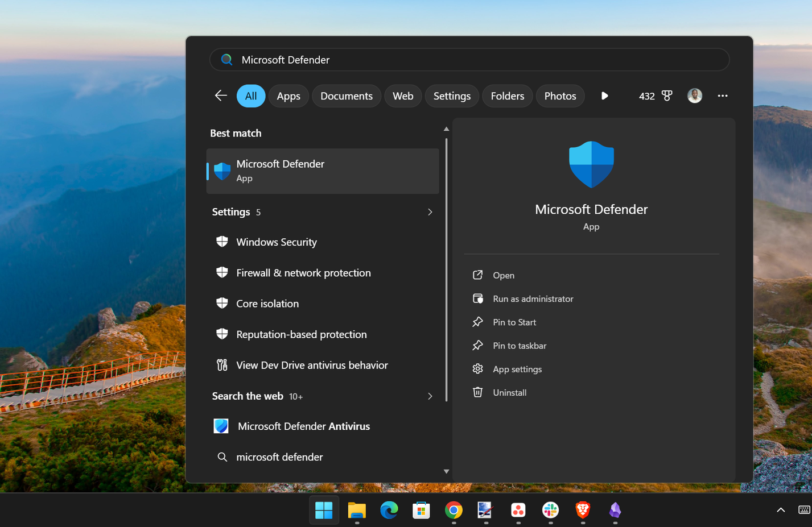Click the Core isolation shield icon
Viewport: 812px width, 527px height.
[222, 303]
